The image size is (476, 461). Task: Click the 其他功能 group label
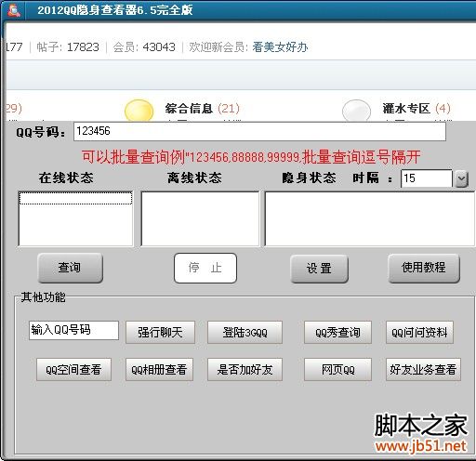(x=43, y=297)
